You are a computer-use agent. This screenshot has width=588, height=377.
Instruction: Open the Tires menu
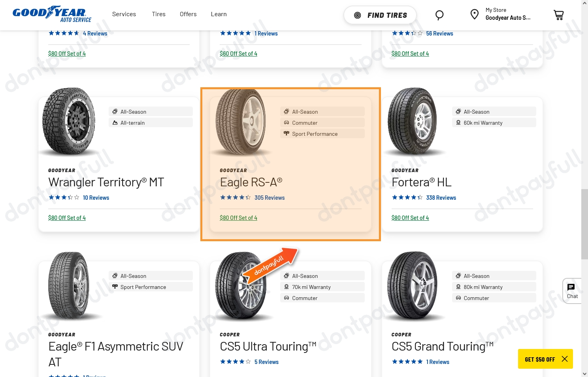coord(158,14)
